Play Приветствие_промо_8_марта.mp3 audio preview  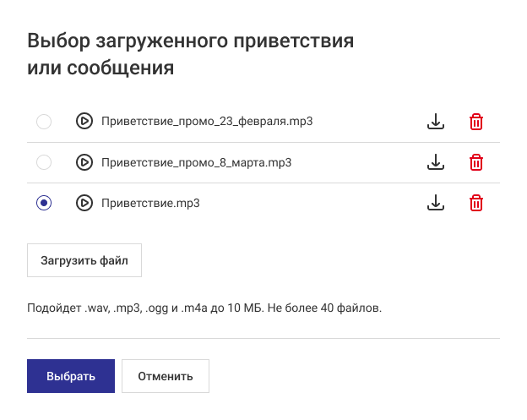(x=84, y=162)
